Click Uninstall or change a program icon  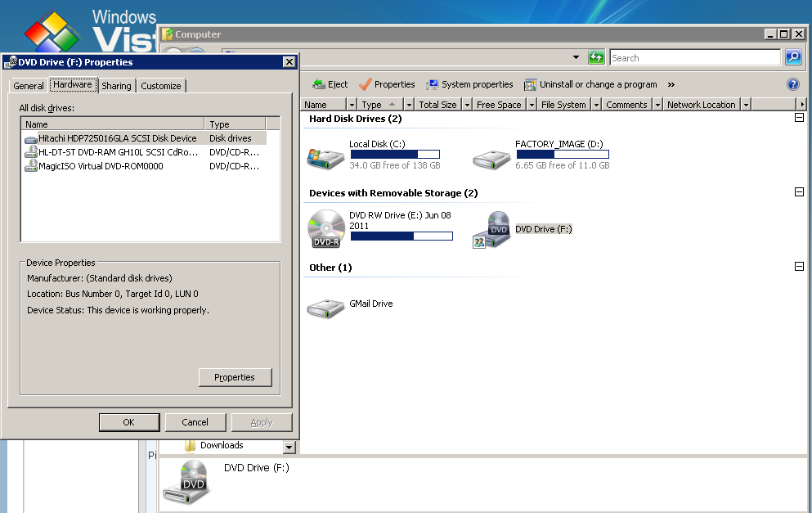530,84
